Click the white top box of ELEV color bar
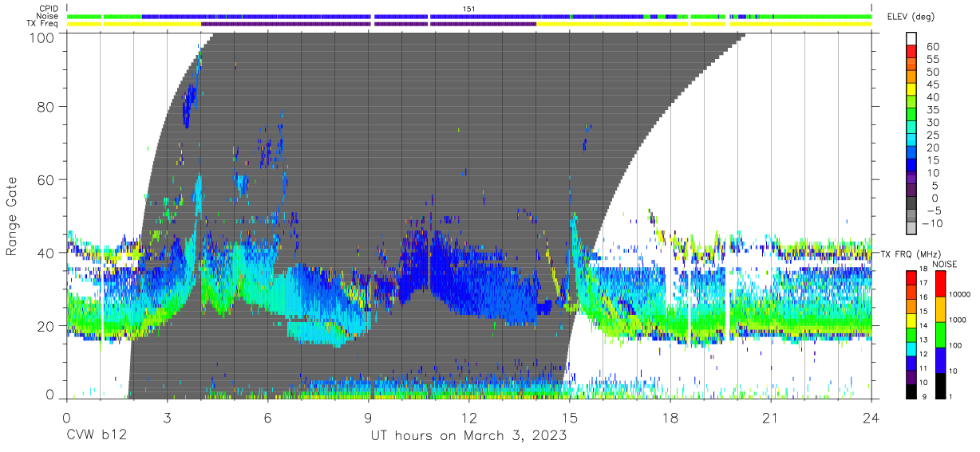Screen dimensions: 980x452 point(911,39)
